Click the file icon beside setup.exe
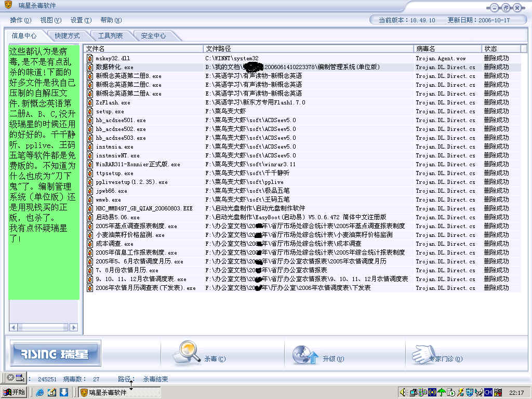 (89, 111)
